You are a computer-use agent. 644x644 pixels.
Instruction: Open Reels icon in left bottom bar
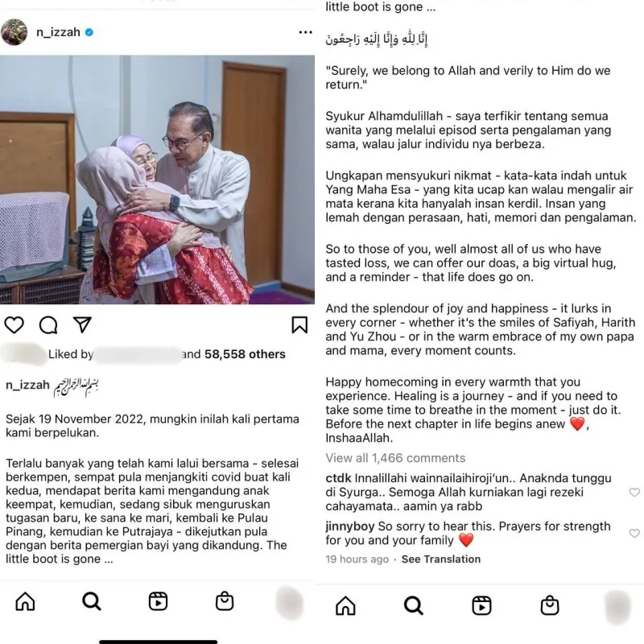158,601
